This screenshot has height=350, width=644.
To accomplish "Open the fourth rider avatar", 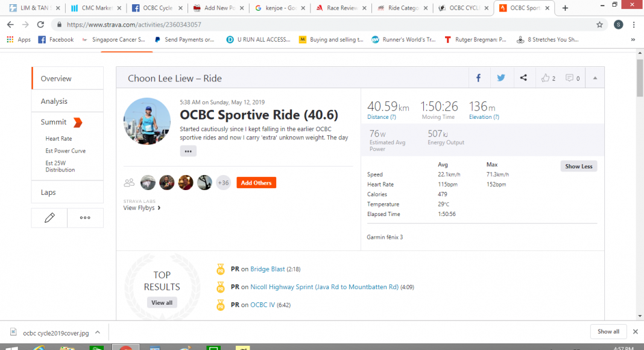I will (x=204, y=182).
